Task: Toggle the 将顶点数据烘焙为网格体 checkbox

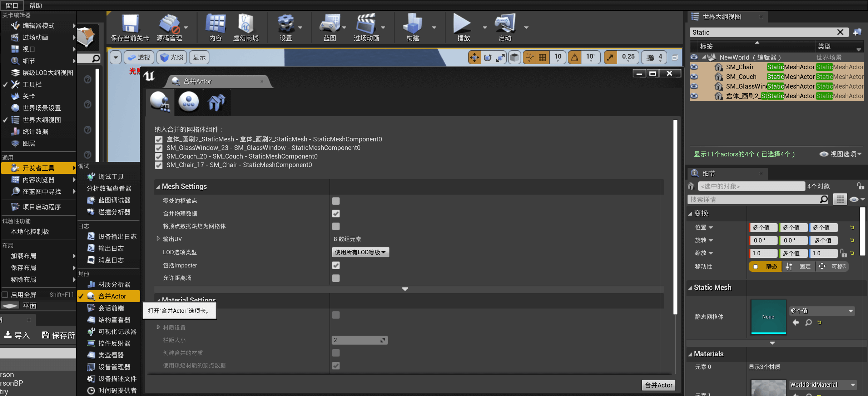Action: (x=336, y=226)
